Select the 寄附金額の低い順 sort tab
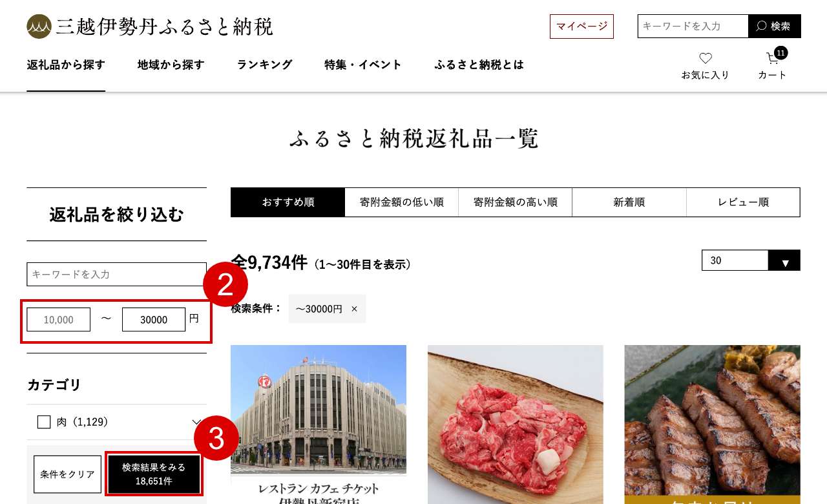Image resolution: width=827 pixels, height=504 pixels. [x=402, y=202]
